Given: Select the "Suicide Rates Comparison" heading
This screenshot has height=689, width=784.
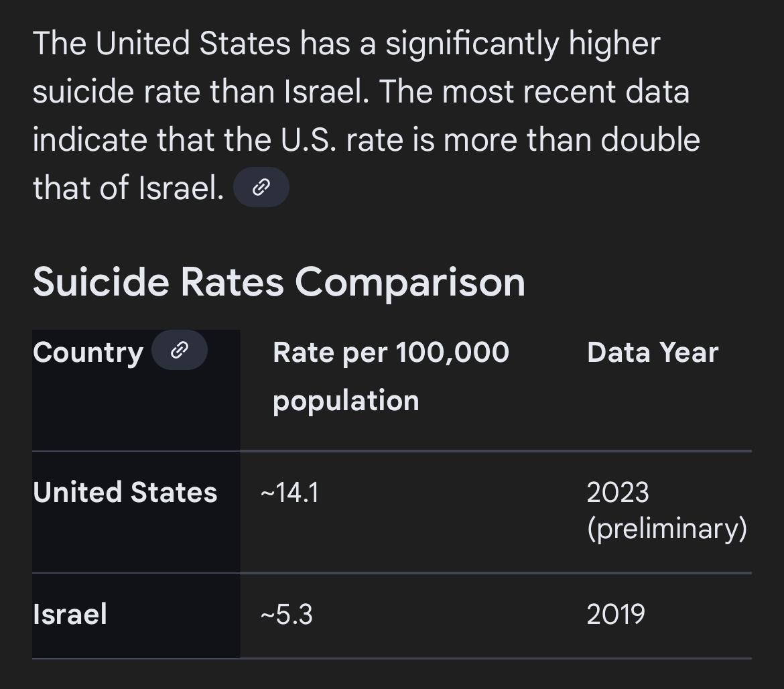Looking at the screenshot, I should coord(279,281).
